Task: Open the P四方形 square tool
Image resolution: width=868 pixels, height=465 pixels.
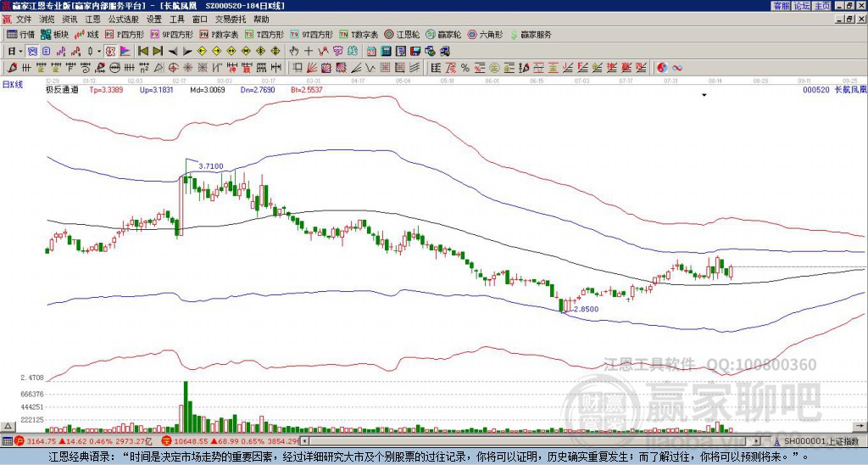Action: 125,34
